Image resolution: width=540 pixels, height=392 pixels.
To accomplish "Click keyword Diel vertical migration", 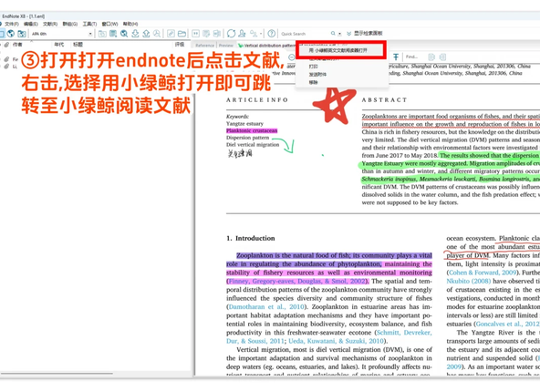I will tap(253, 145).
